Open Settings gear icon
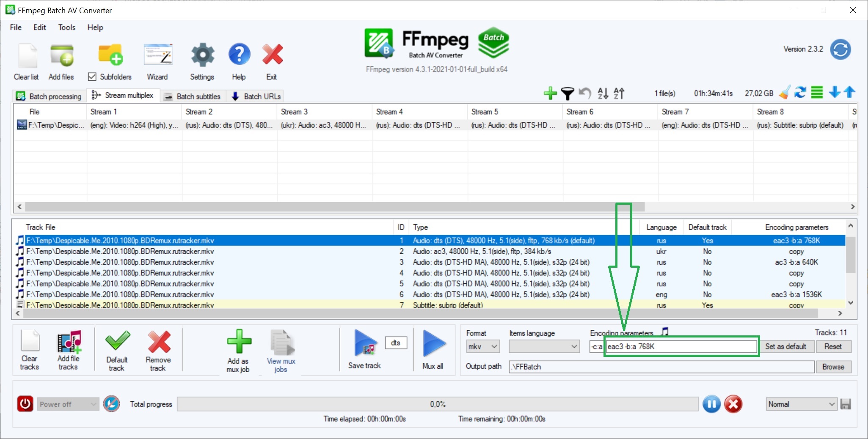This screenshot has height=439, width=868. point(202,55)
